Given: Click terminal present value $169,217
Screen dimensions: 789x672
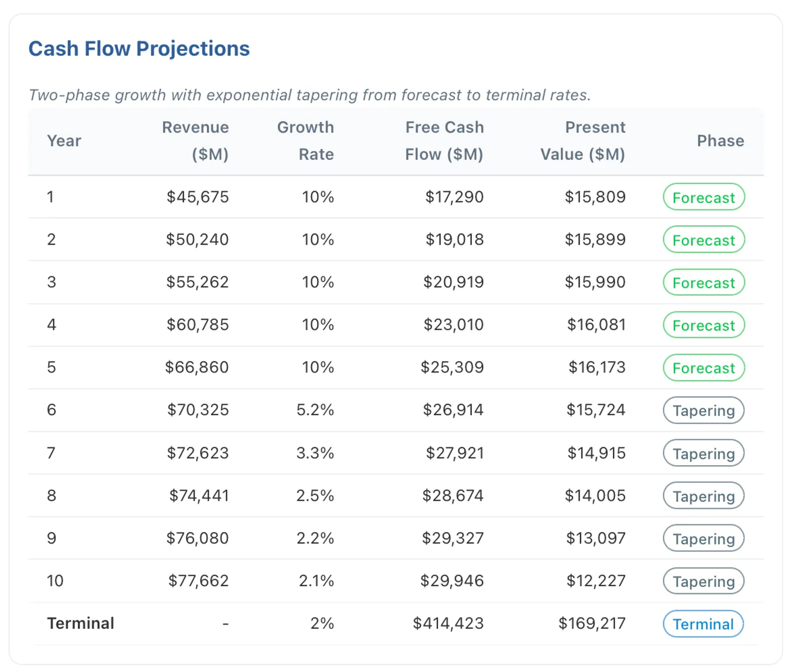Looking at the screenshot, I should tap(592, 624).
